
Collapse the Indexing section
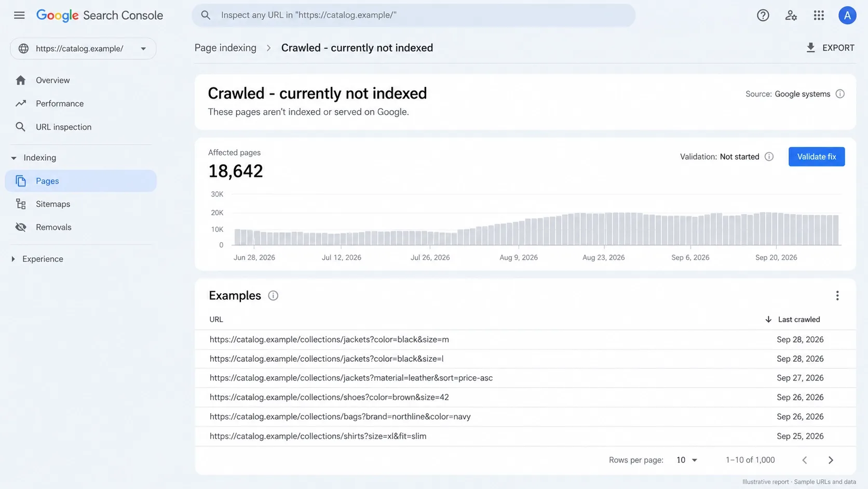pyautogui.click(x=13, y=157)
